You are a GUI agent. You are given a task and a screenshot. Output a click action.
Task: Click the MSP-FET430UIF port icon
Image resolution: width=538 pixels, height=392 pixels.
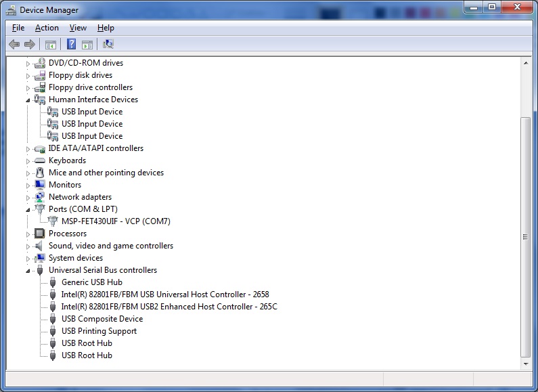coord(53,221)
